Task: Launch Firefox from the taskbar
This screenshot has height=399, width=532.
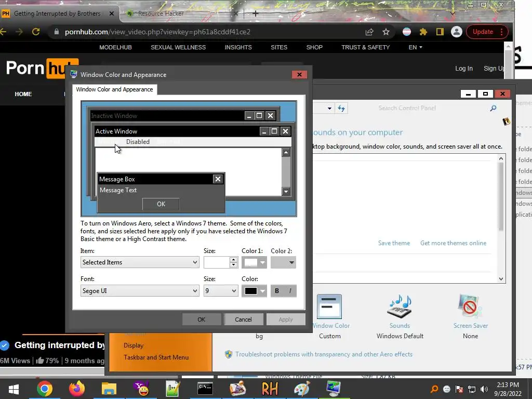Action: [77, 389]
